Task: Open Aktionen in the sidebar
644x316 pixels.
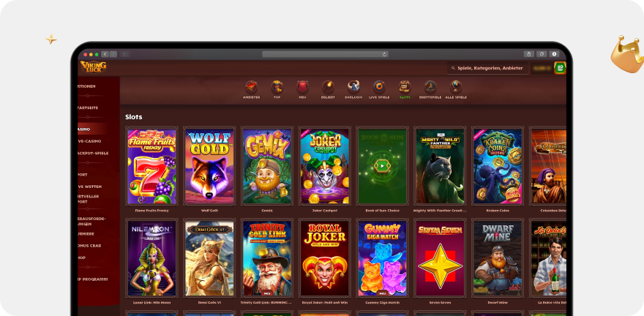Action: click(86, 86)
